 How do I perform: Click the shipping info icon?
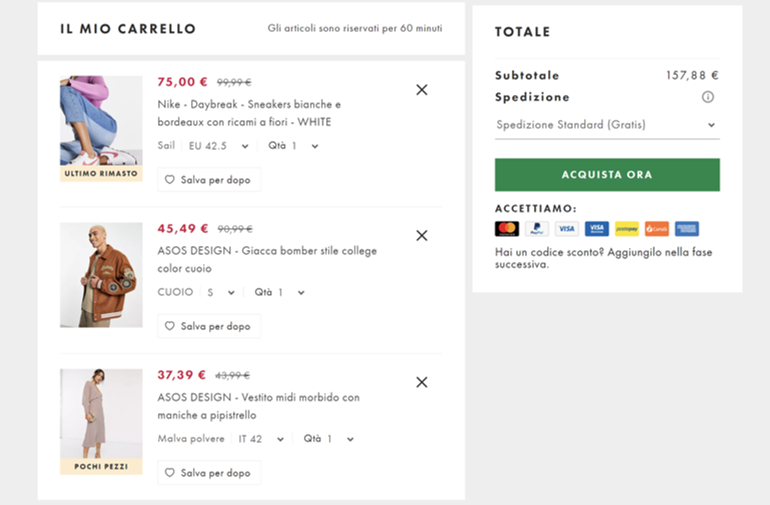coord(708,97)
